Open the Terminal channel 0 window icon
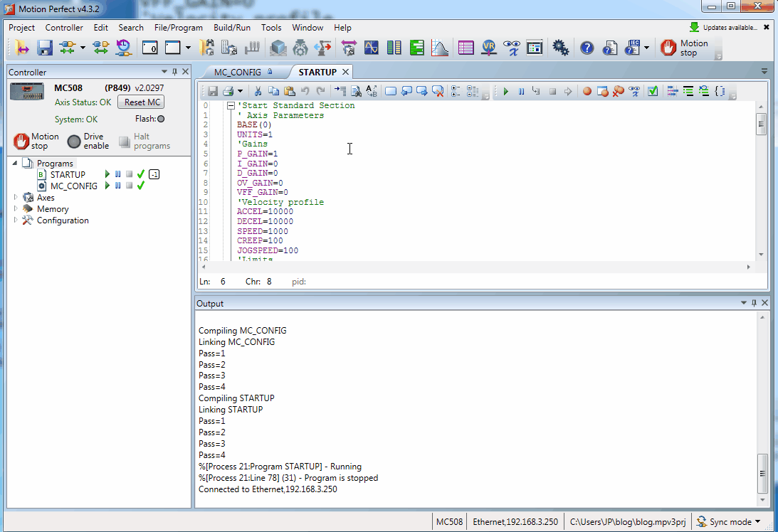 (150, 48)
